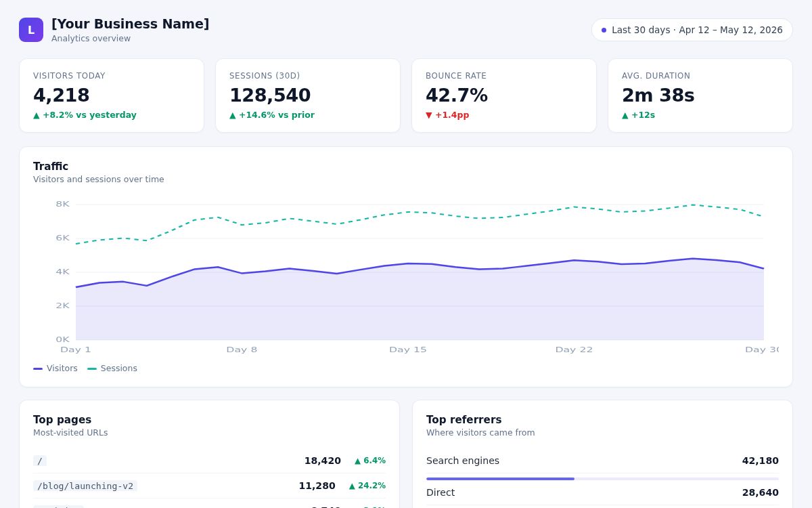Click the 8K gridline label on Traffic chart

(63, 204)
